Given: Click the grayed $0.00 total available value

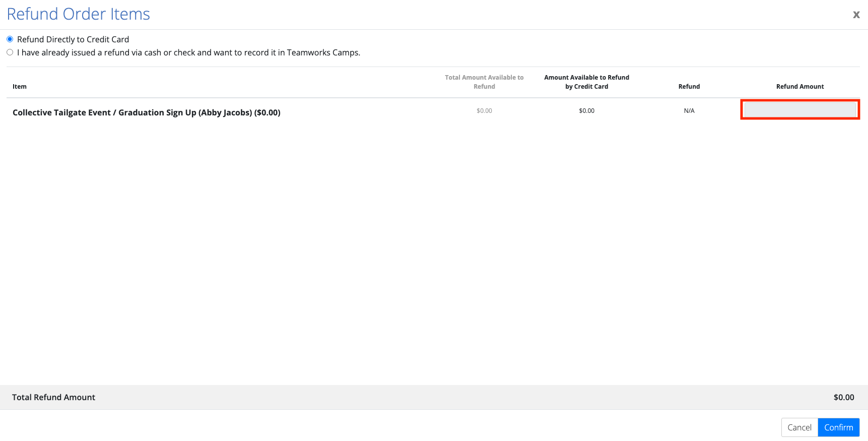Looking at the screenshot, I should pos(484,111).
